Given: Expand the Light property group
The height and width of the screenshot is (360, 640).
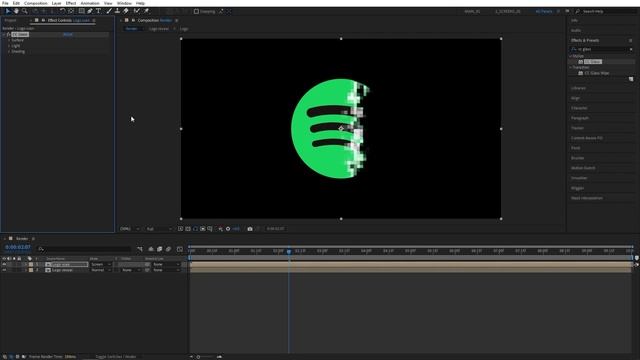Looking at the screenshot, I should tap(9, 46).
